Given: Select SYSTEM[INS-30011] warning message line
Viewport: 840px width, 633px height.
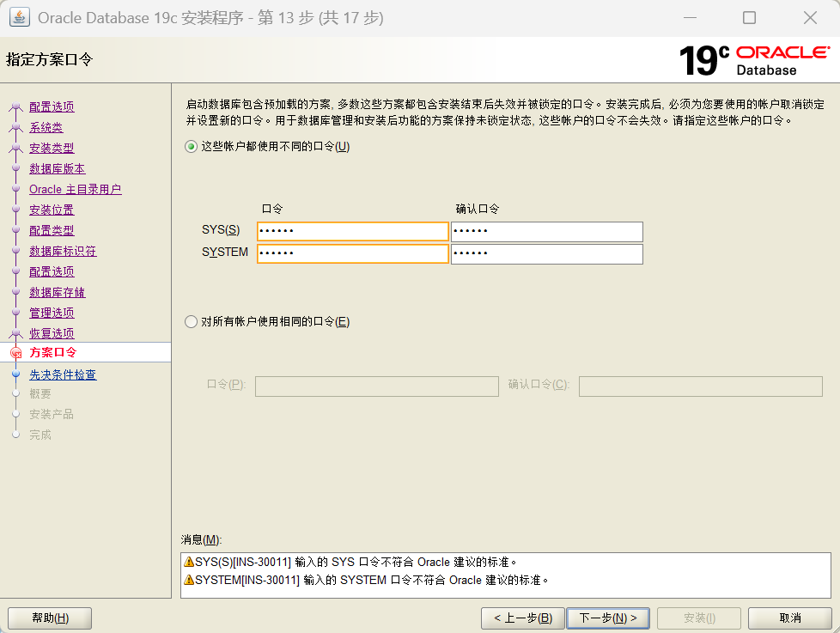Looking at the screenshot, I should [367, 580].
